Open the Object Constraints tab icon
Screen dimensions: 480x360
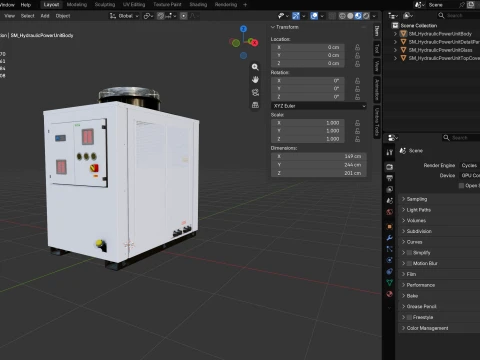point(389,272)
